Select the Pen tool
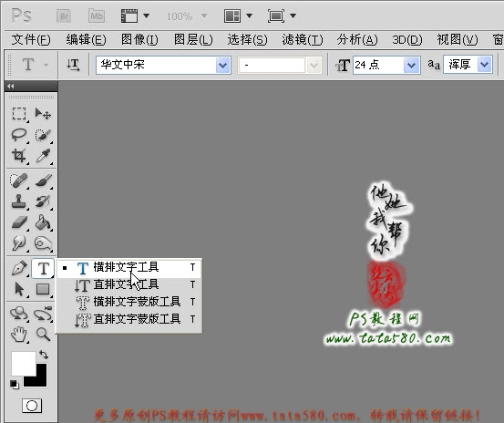This screenshot has height=423, width=504. click(19, 268)
